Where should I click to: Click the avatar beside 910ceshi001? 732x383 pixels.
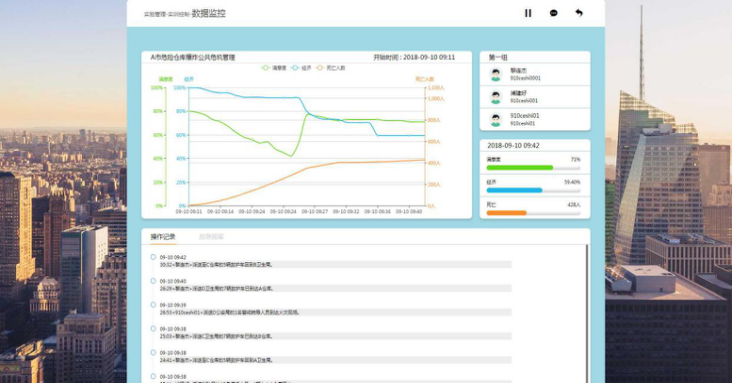pos(495,97)
